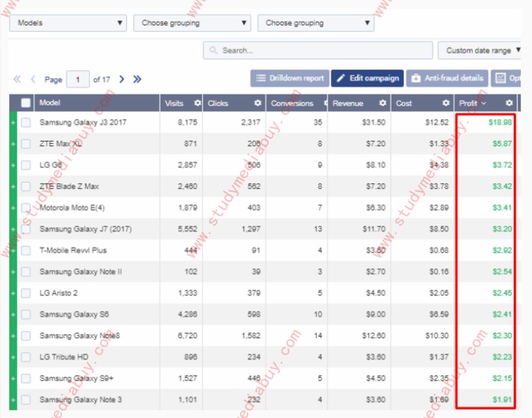Check the ZTE Blade Z Max row
532x418 pixels.
click(26, 187)
